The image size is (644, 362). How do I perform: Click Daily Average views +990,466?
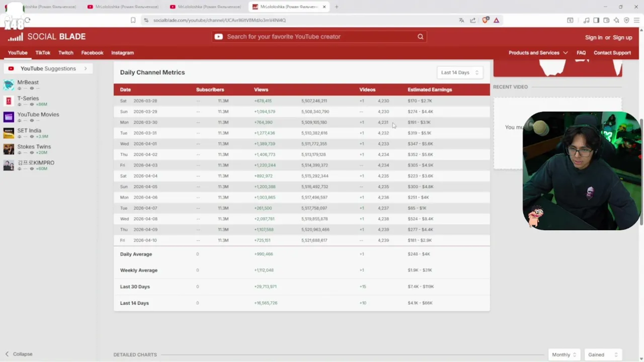[263, 254]
